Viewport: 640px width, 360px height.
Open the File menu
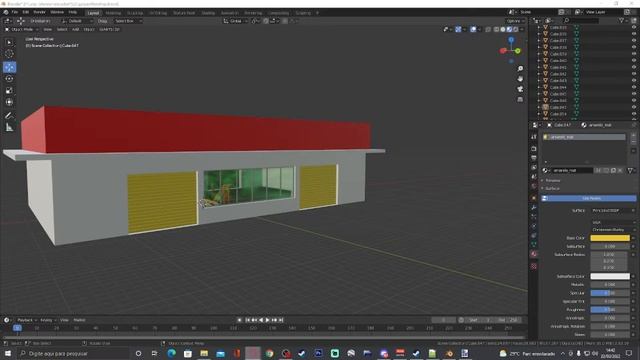click(x=15, y=12)
